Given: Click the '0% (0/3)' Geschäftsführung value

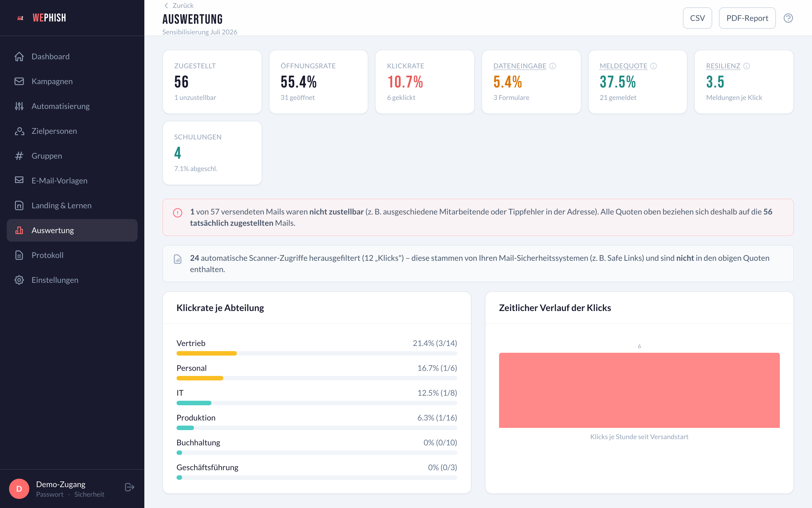Looking at the screenshot, I should click(443, 467).
